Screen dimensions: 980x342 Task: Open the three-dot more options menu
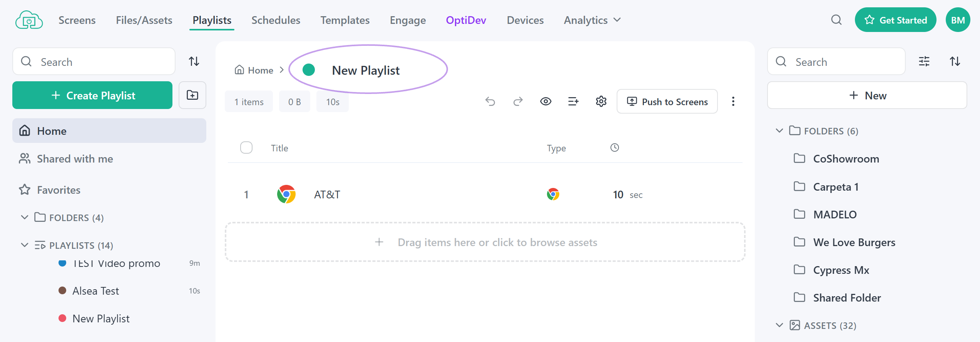[733, 102]
